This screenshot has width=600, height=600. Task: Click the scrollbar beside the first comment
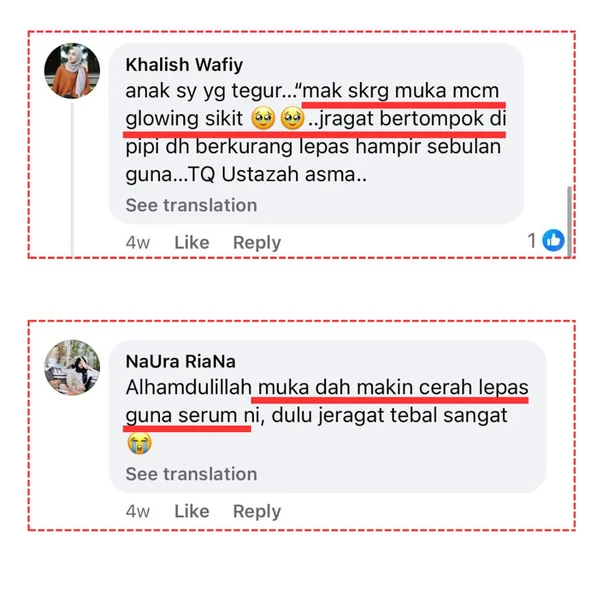click(x=569, y=221)
